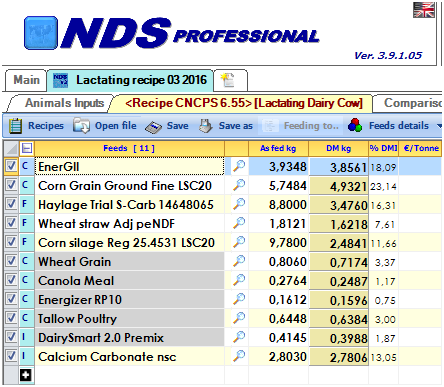Click the Save as button label
Screen dimensions: 444x387
(235, 126)
